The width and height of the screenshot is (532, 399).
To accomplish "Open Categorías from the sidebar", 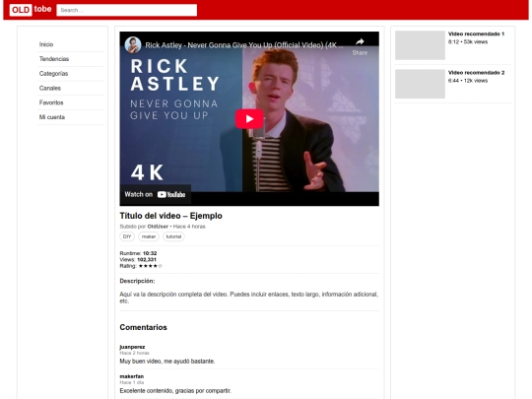I will [53, 74].
